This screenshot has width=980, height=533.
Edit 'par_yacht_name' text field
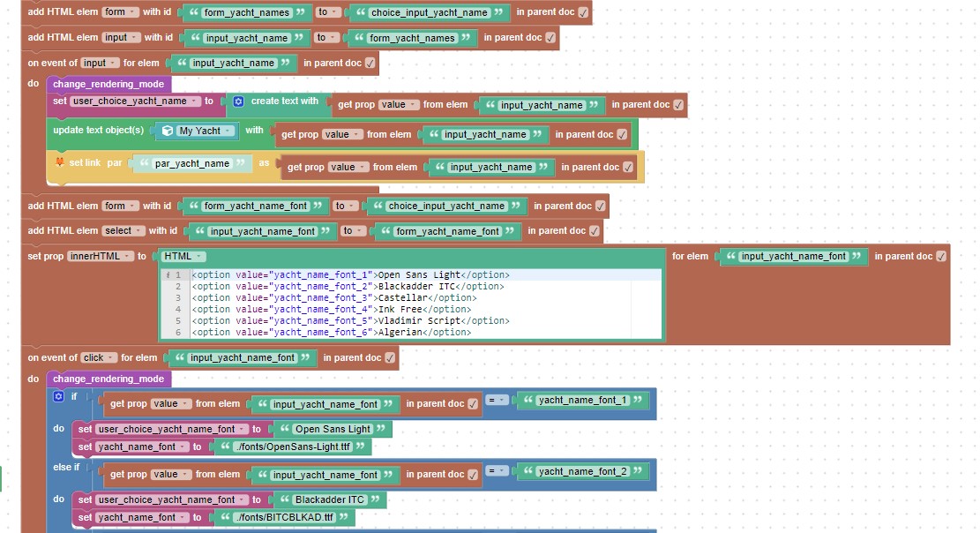pyautogui.click(x=192, y=163)
